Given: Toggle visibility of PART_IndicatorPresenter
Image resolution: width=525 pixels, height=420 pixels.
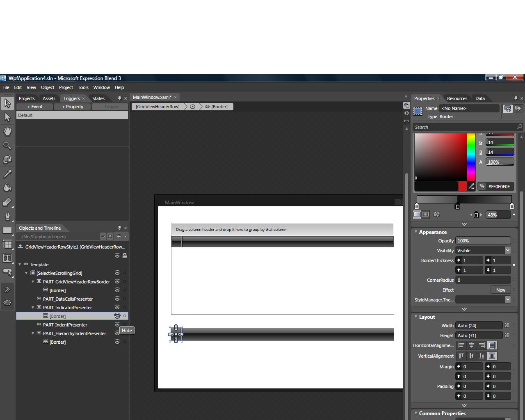Looking at the screenshot, I should click(x=117, y=308).
